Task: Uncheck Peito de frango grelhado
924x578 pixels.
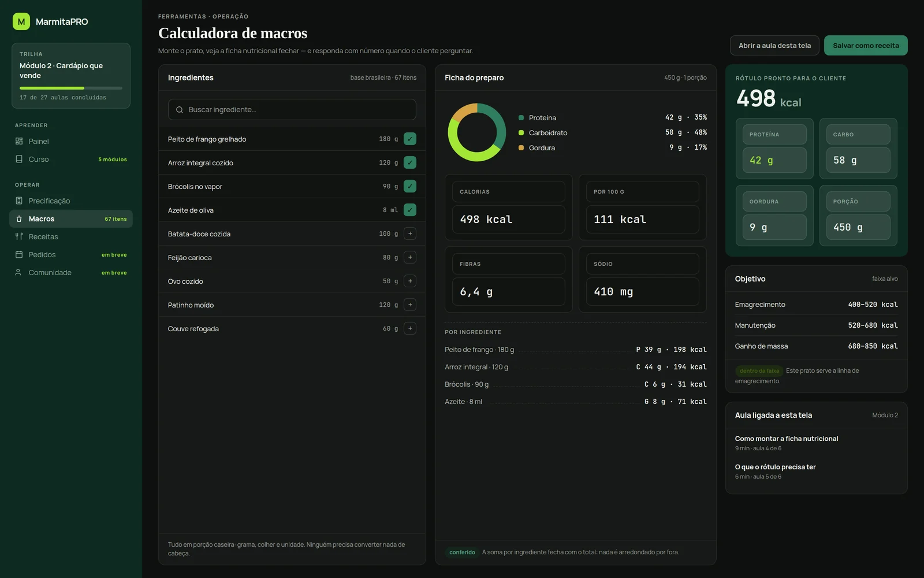Action: click(x=410, y=139)
